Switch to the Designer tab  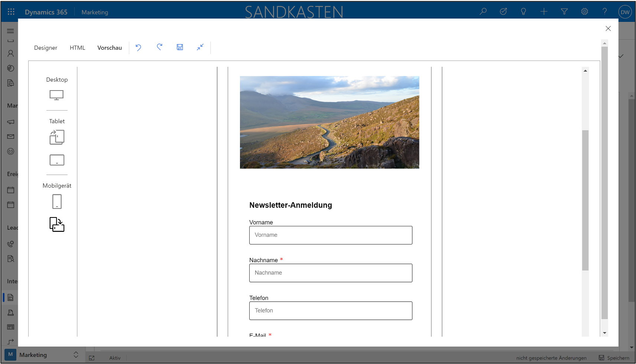tap(46, 48)
